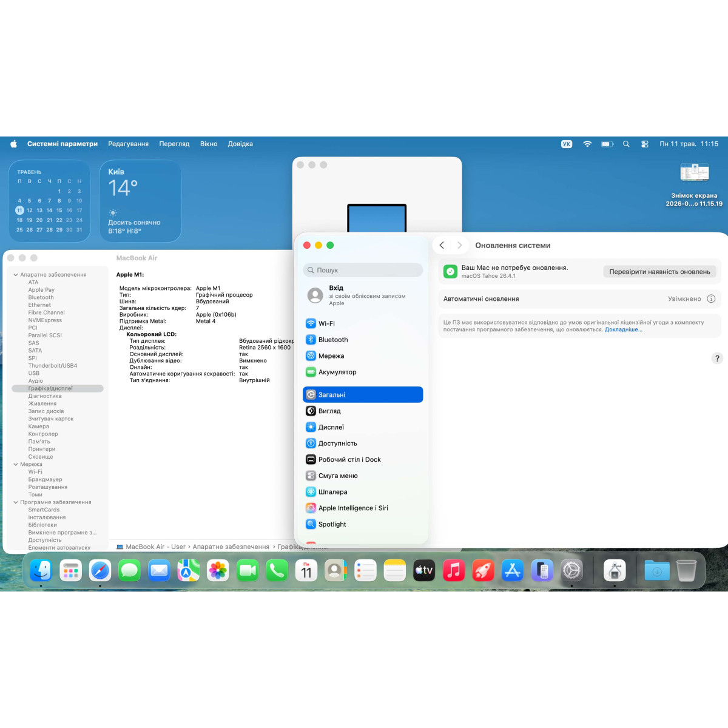This screenshot has height=728, width=728.
Task: Open iPhone Mirroring in the Dock
Action: coord(542,570)
